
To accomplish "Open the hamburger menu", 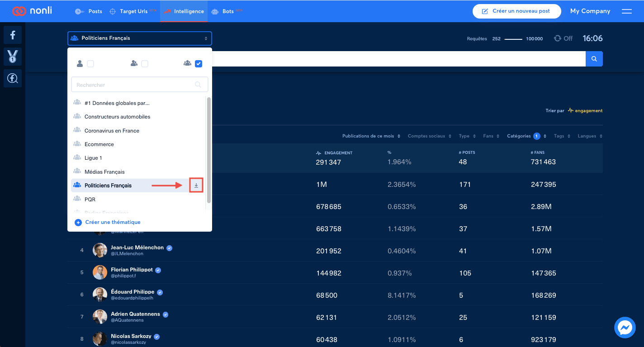I will tap(627, 11).
